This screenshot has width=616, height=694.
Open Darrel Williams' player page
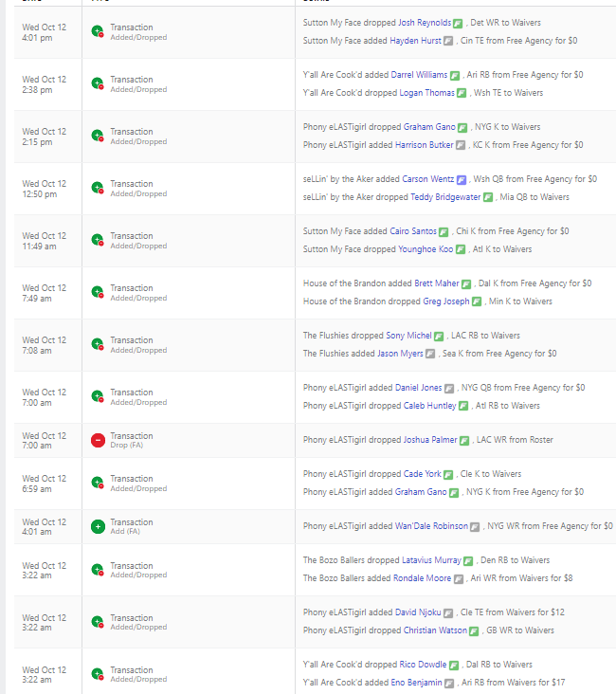(x=419, y=75)
